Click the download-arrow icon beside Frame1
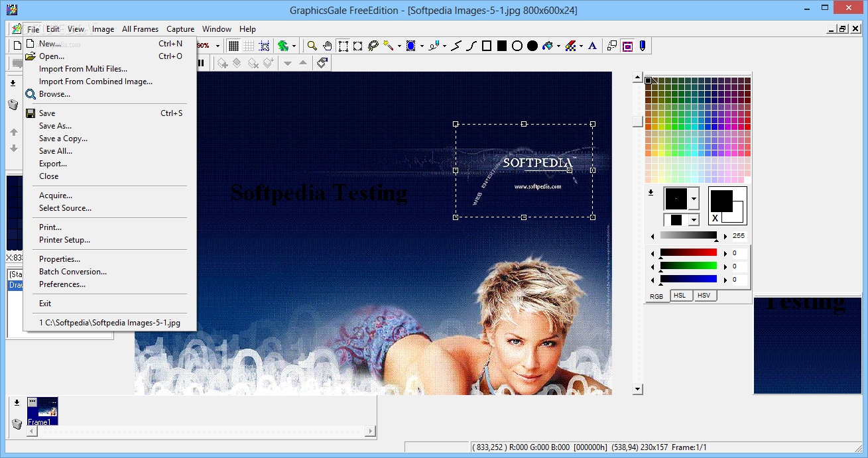 click(x=17, y=402)
